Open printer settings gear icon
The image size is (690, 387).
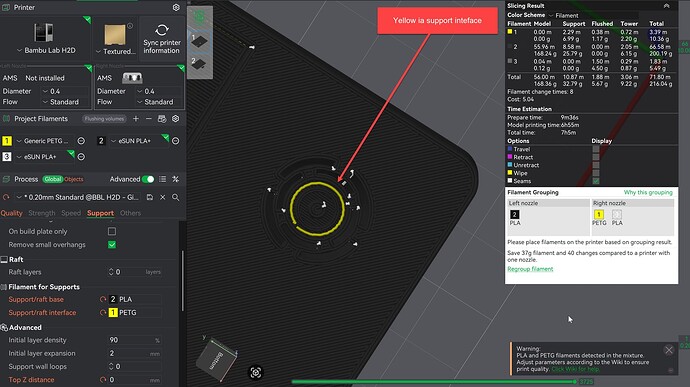coord(176,7)
